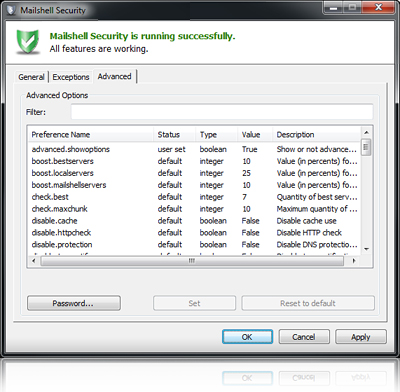
Task: Select the disable.cache preference
Action: [194, 221]
